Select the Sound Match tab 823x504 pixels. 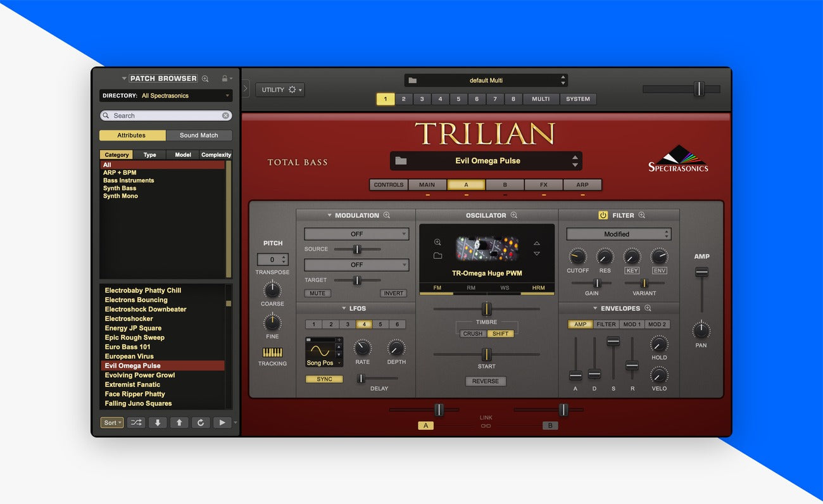pyautogui.click(x=199, y=135)
